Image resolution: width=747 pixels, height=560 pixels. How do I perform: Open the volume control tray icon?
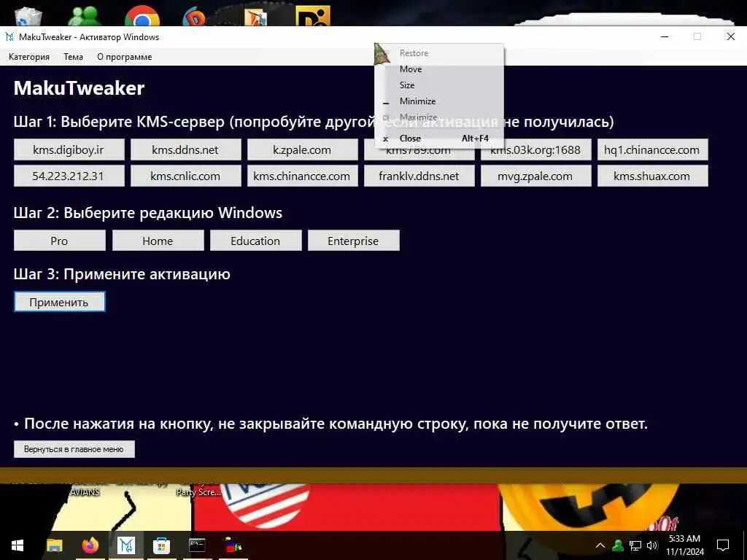tap(652, 545)
